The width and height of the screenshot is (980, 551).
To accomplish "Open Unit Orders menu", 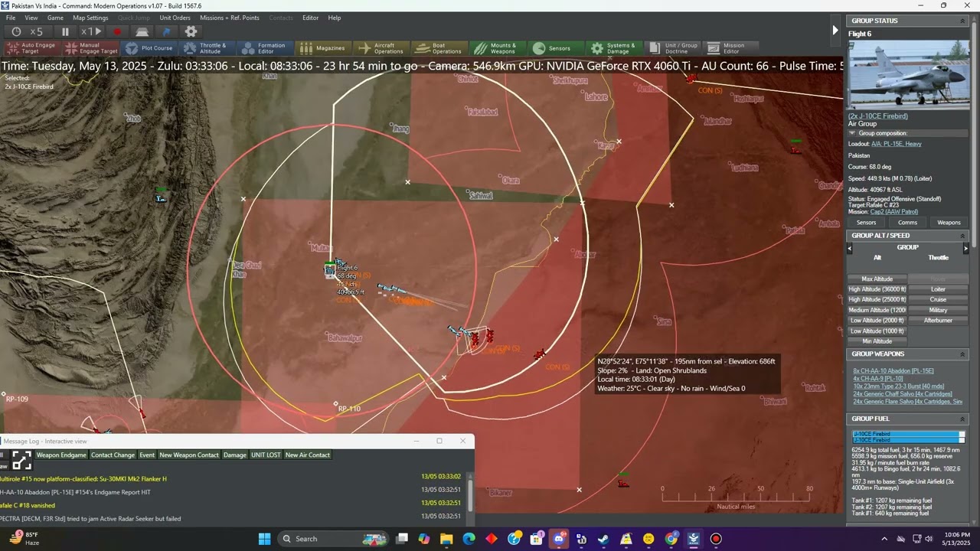I will [x=175, y=18].
